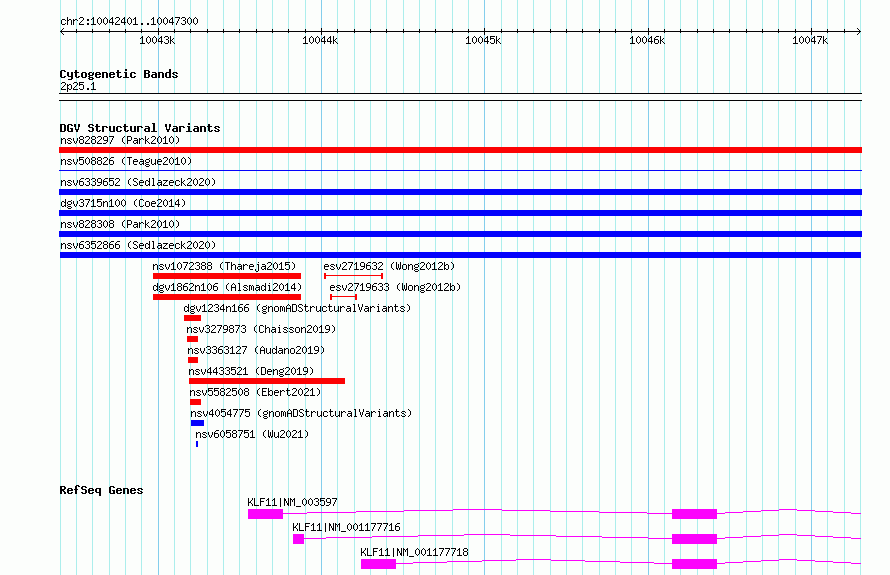This screenshot has width=890, height=575.
Task: Click the chr2:10042401..10047300 coordinate label
Action: (129, 22)
